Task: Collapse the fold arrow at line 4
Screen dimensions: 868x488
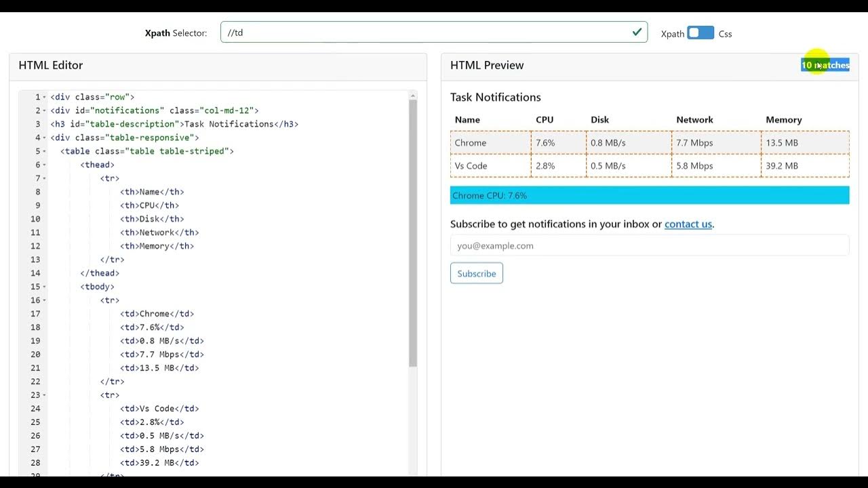Action: coord(44,138)
